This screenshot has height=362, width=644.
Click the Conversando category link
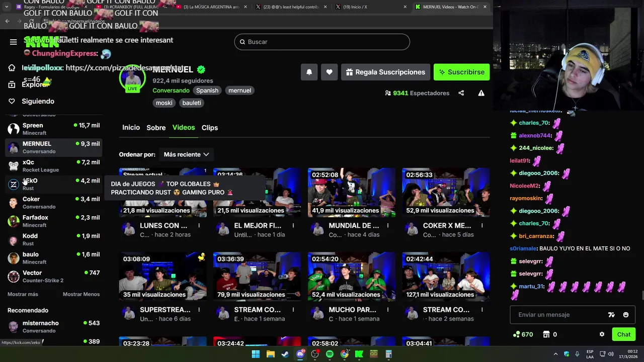[171, 90]
